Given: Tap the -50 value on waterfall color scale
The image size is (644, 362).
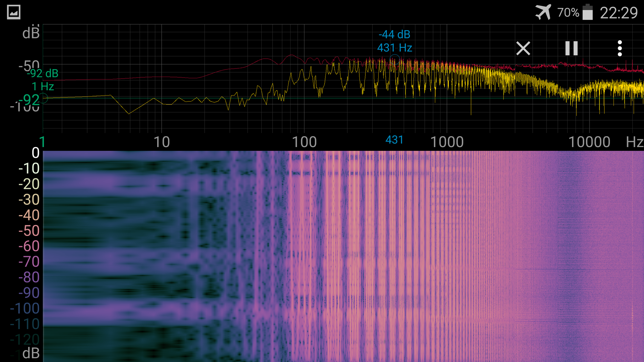Looking at the screenshot, I should [x=29, y=231].
